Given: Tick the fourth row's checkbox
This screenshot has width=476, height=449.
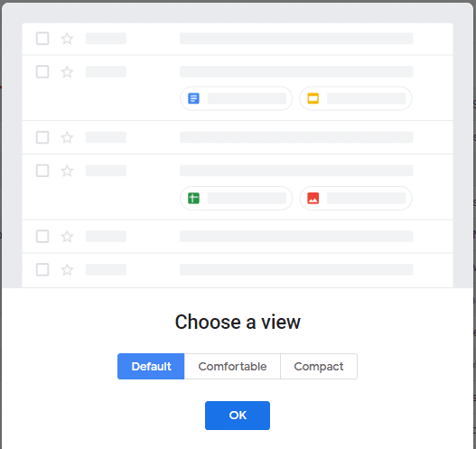Looking at the screenshot, I should pos(42,171).
